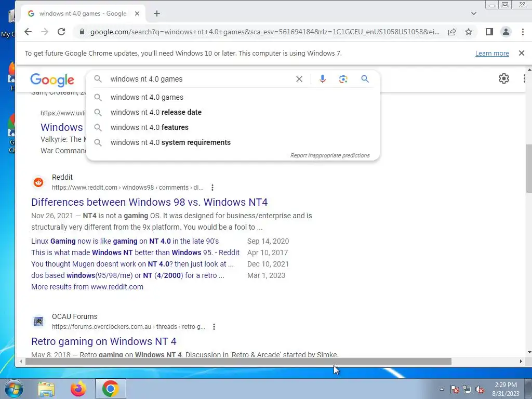Image resolution: width=532 pixels, height=399 pixels.
Task: Open Google quick settings gear
Action: pyautogui.click(x=504, y=78)
